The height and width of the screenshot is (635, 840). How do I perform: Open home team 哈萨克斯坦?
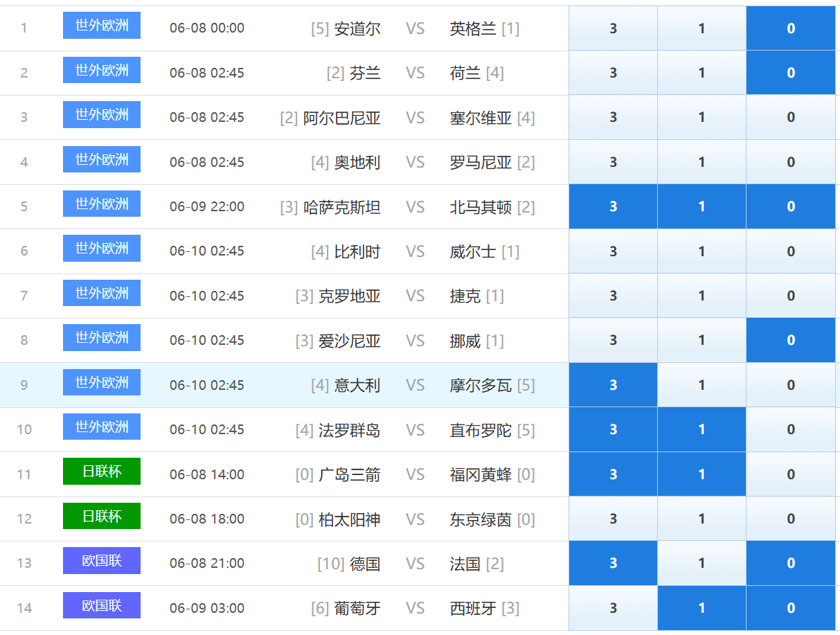point(342,206)
